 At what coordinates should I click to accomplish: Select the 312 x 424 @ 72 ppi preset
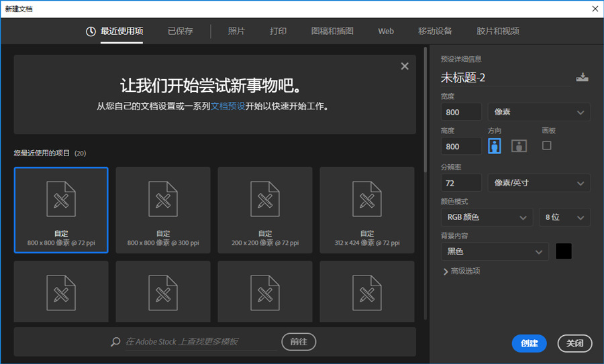pyautogui.click(x=366, y=210)
